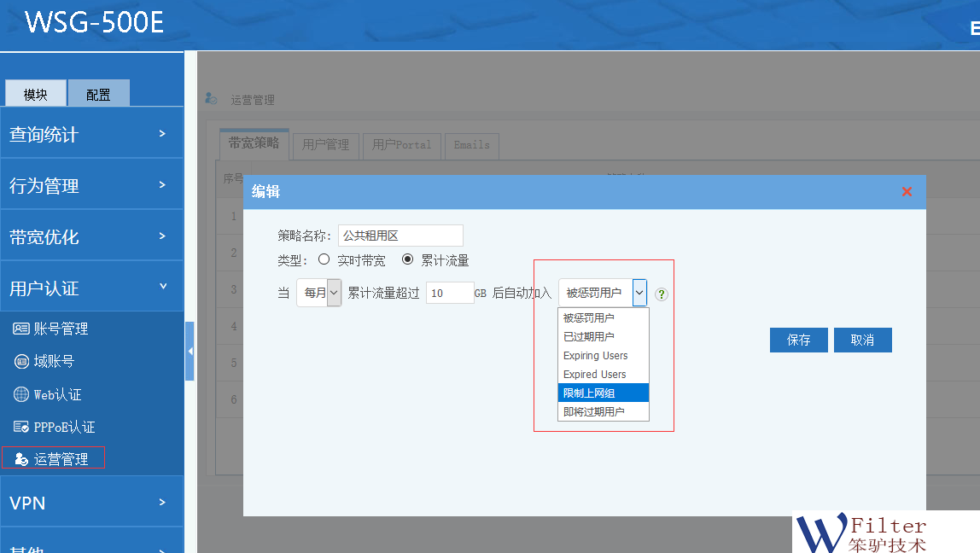This screenshot has height=553, width=980.
Task: Choose Expiring Users from the dropdown list
Action: pyautogui.click(x=603, y=355)
